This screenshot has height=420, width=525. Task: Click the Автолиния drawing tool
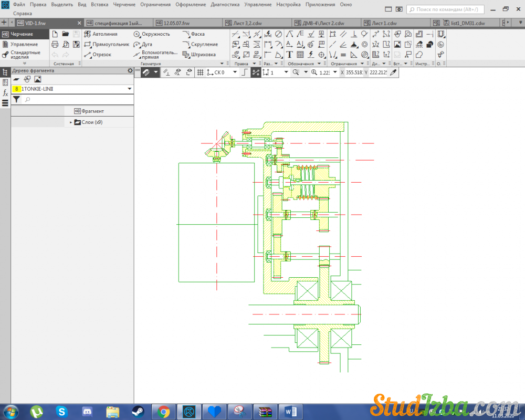[101, 34]
